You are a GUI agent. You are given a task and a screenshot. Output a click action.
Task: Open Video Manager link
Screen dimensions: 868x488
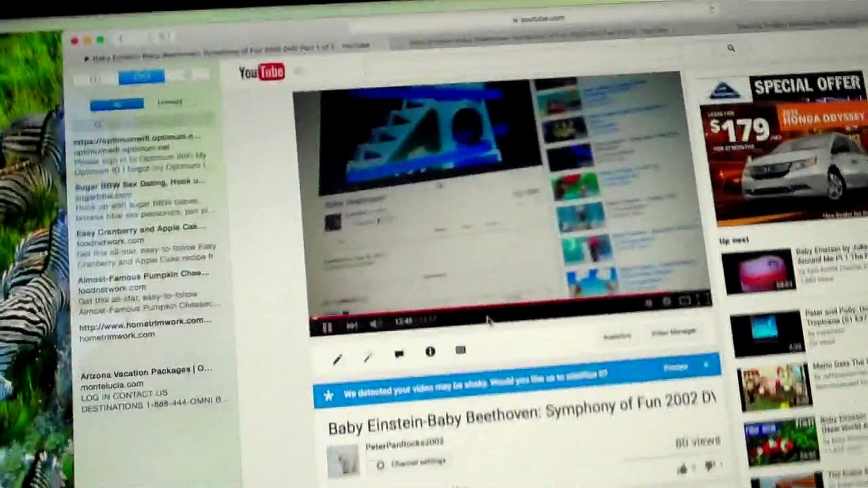(x=673, y=332)
